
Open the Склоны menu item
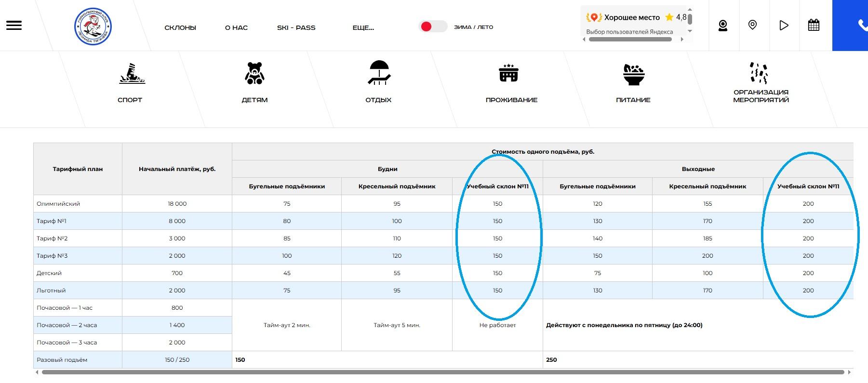pos(180,27)
